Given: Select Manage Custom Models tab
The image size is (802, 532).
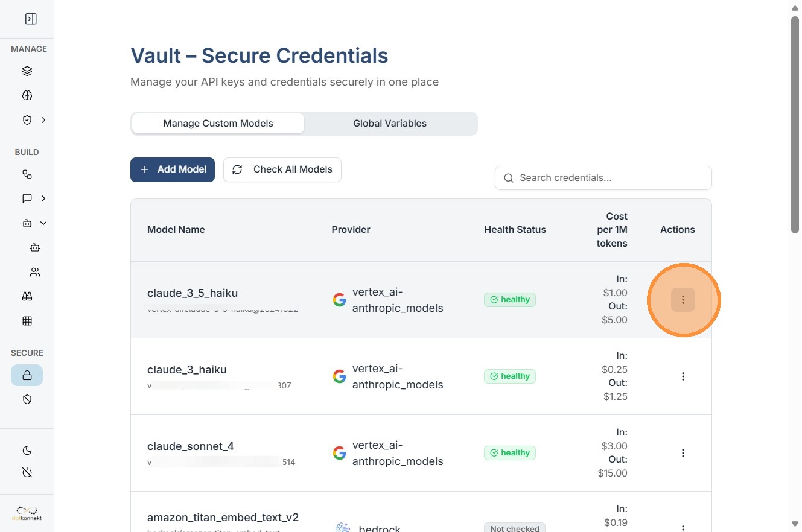Looking at the screenshot, I should (218, 124).
